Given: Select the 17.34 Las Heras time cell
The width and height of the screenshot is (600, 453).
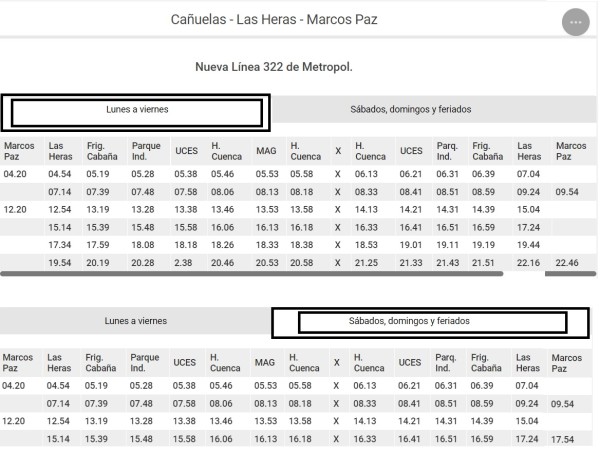Looking at the screenshot, I should tap(59, 244).
